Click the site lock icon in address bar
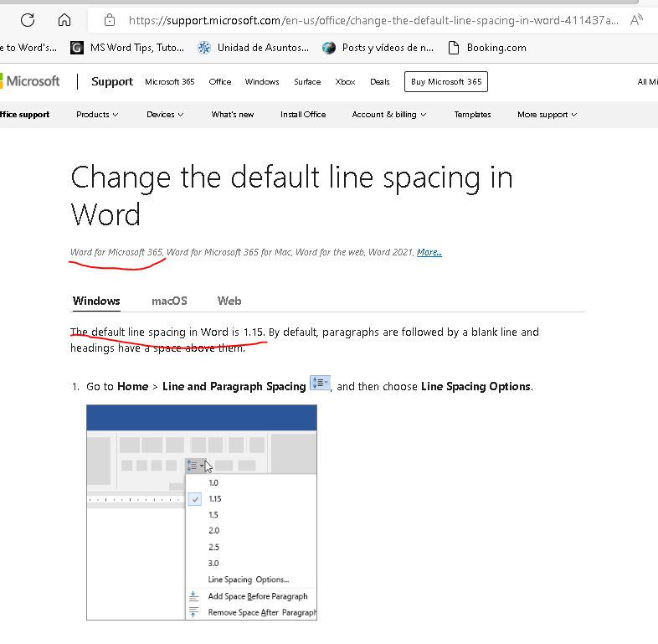658x644 pixels. click(x=110, y=20)
